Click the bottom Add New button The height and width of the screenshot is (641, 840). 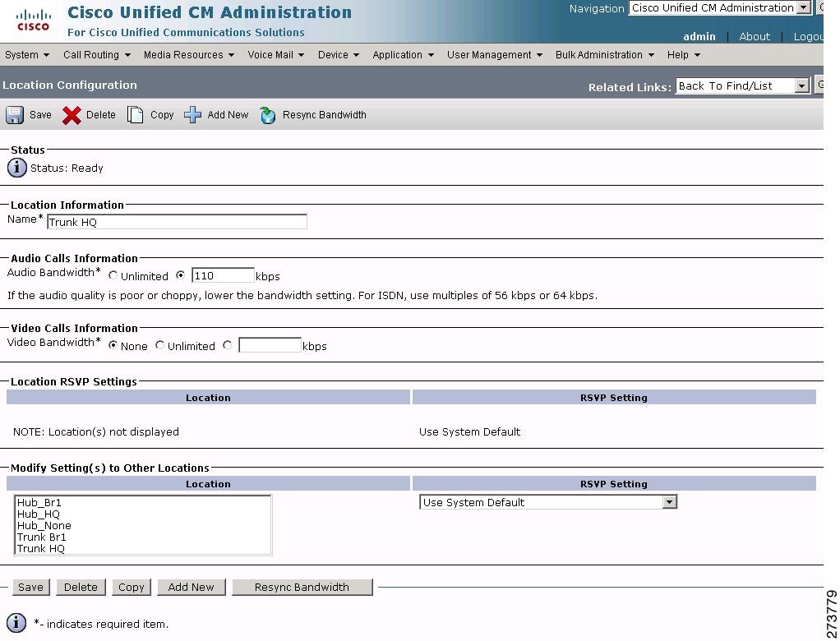tap(192, 587)
